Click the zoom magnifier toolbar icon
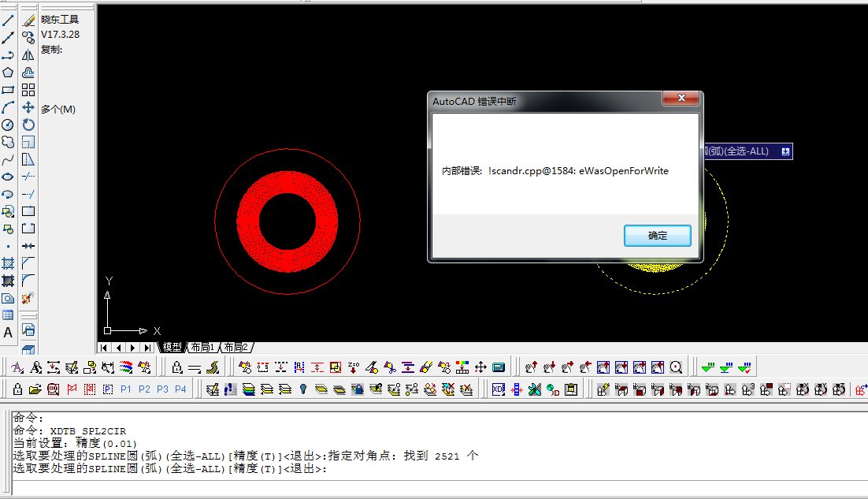Screen dimensions: 868x499 pos(676,367)
